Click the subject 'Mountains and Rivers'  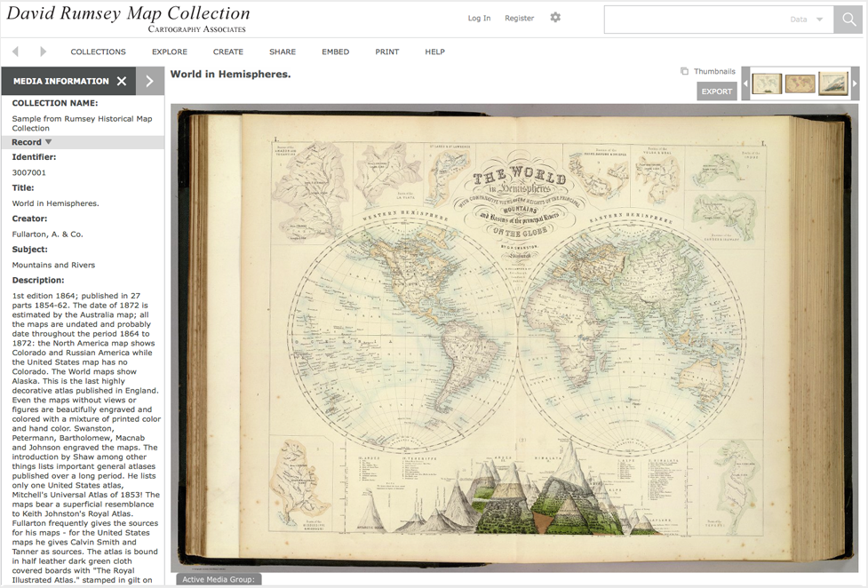[53, 266]
